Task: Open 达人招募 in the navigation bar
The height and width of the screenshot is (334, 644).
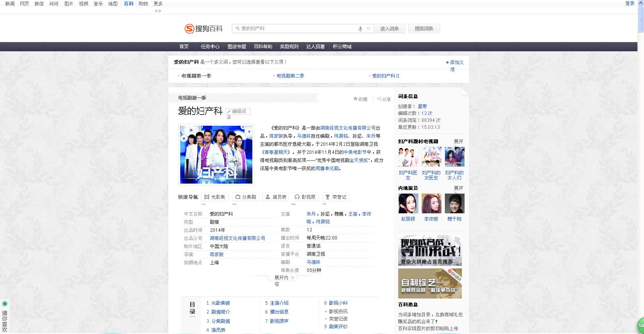Action: pos(315,47)
